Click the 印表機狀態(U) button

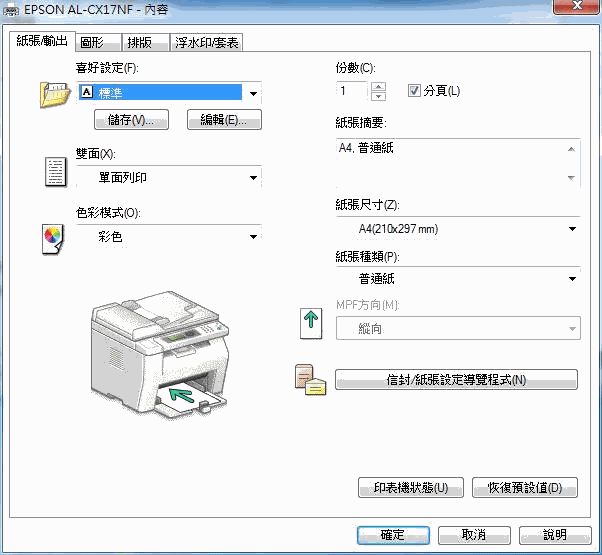pyautogui.click(x=410, y=487)
